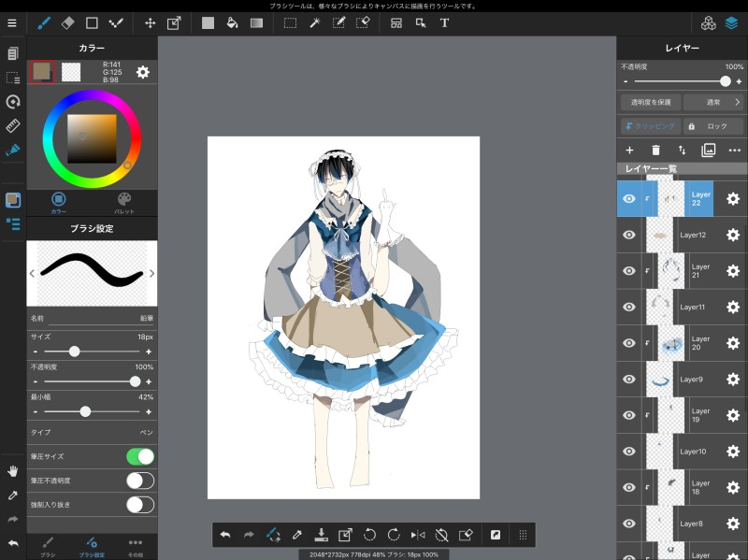The height and width of the screenshot is (560, 748).
Task: Flip canvas horizontally in bottom bar
Action: point(417,535)
